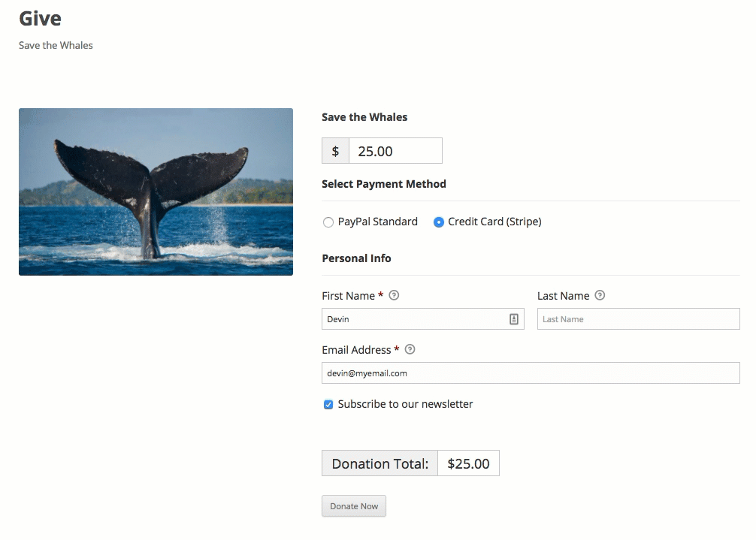Select the PayPal Standard payment option
The image size is (756, 540).
(328, 222)
